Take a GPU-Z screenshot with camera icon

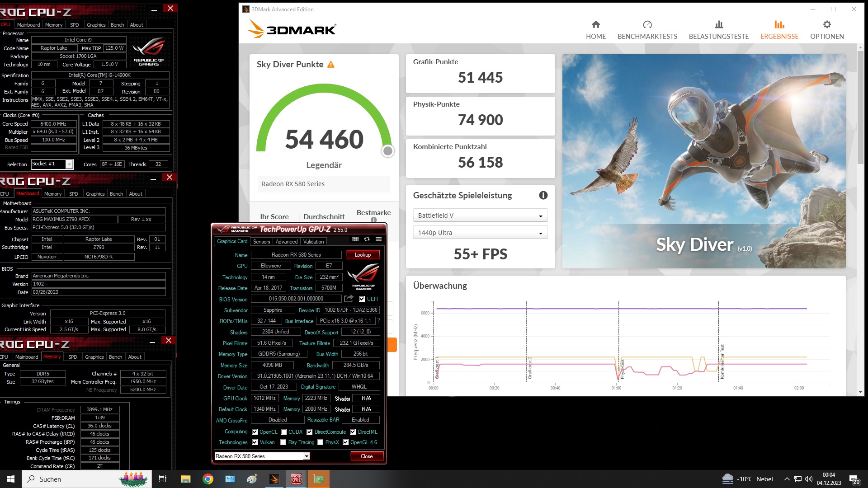click(355, 239)
